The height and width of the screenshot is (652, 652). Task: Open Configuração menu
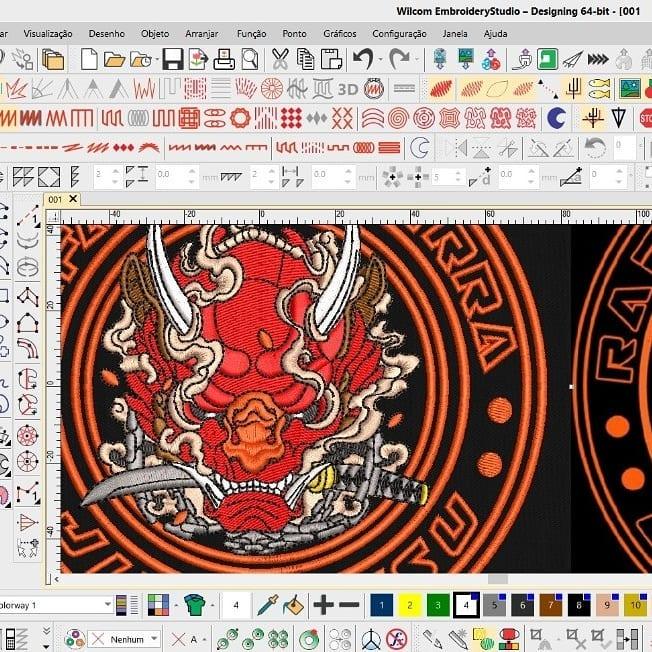(399, 34)
